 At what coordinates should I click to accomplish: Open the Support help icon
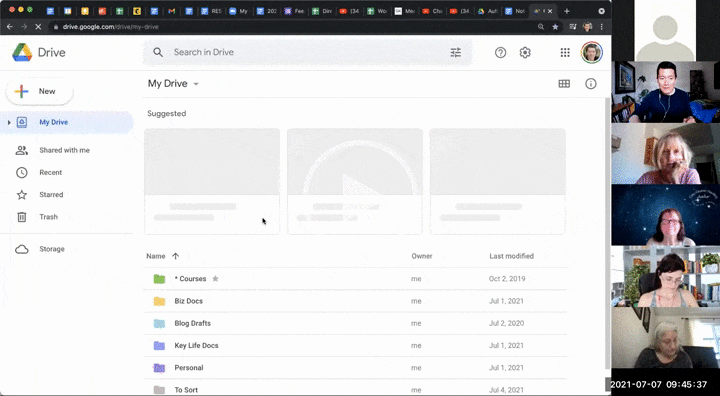click(x=500, y=52)
